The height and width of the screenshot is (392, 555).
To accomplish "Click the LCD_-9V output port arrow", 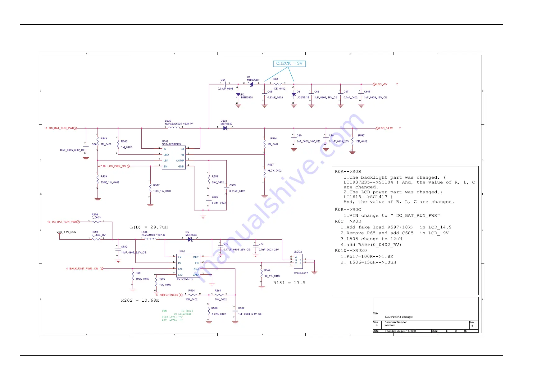I will click(x=374, y=84).
